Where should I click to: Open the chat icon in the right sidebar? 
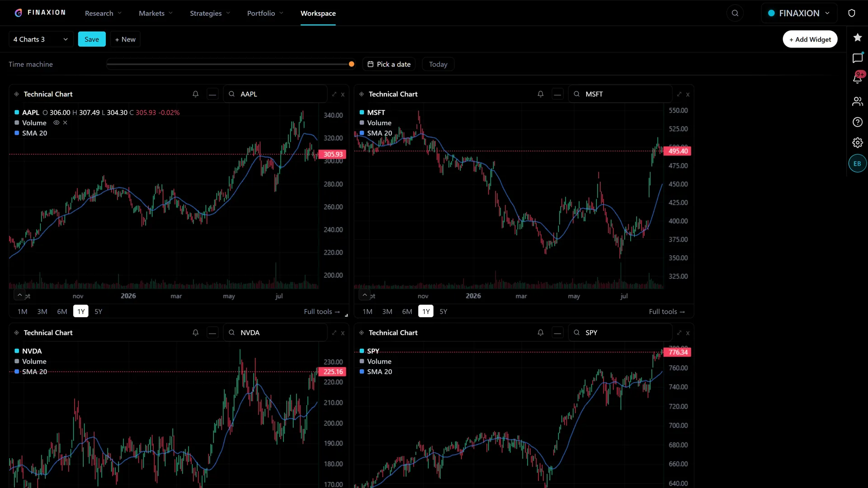coord(858,58)
